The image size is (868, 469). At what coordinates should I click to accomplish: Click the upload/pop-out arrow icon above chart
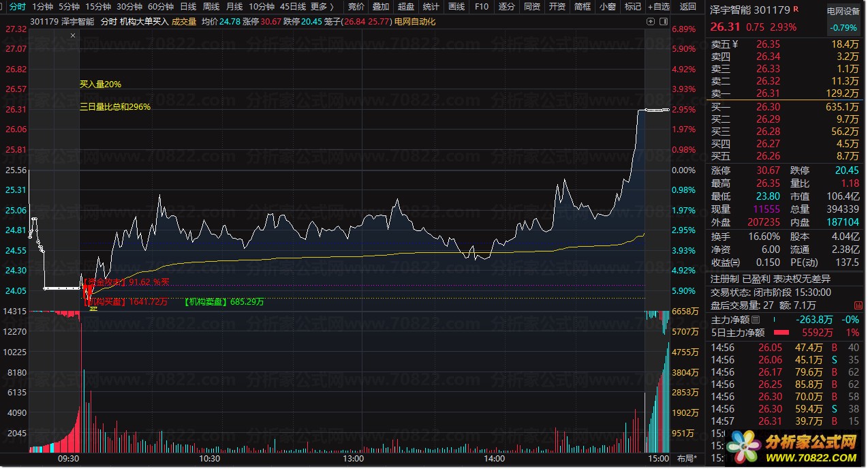click(649, 22)
